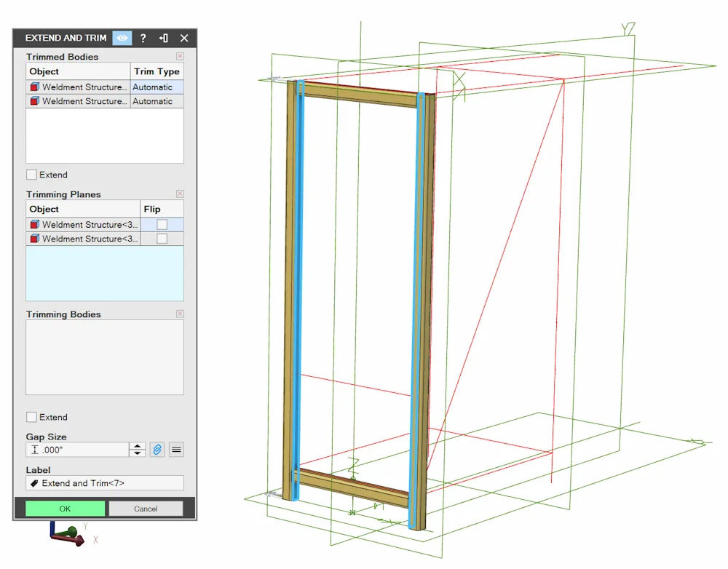728x569 pixels.
Task: Click the blue link icon beside Gap Size
Action: click(157, 449)
